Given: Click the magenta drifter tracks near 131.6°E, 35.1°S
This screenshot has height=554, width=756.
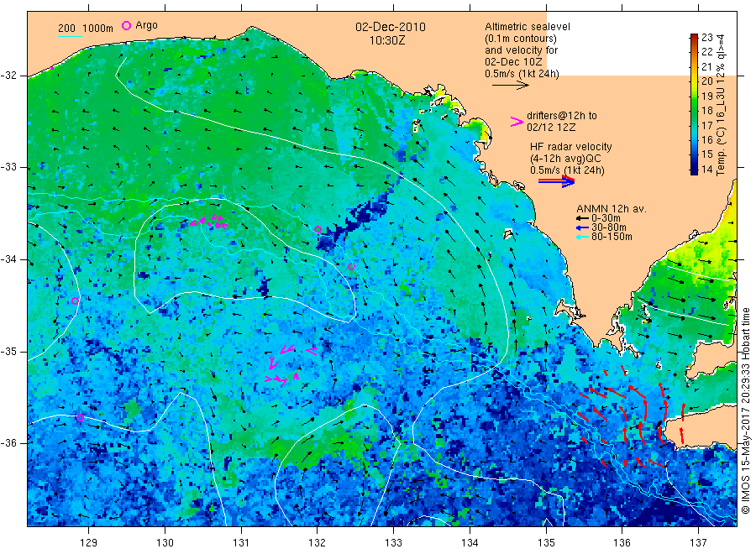Looking at the screenshot, I should point(291,364).
